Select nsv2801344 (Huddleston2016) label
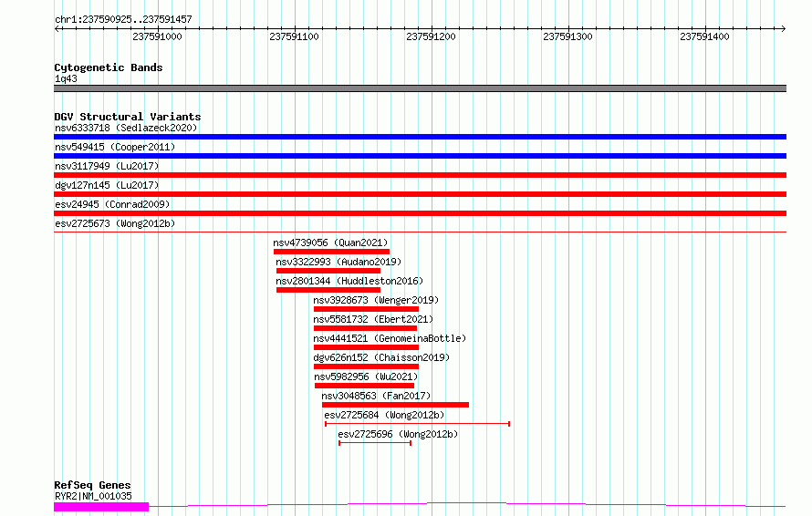 click(x=349, y=281)
